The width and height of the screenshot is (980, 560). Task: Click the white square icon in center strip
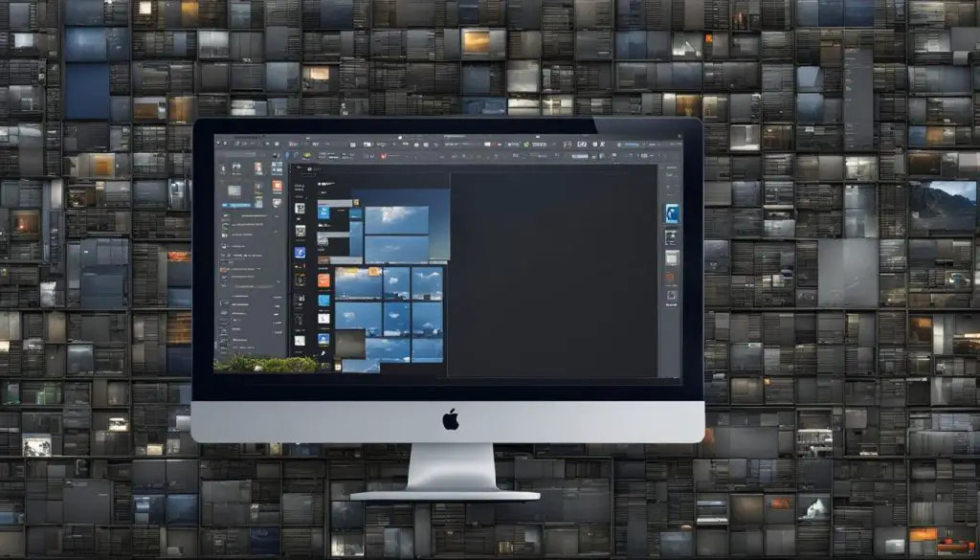click(x=323, y=319)
